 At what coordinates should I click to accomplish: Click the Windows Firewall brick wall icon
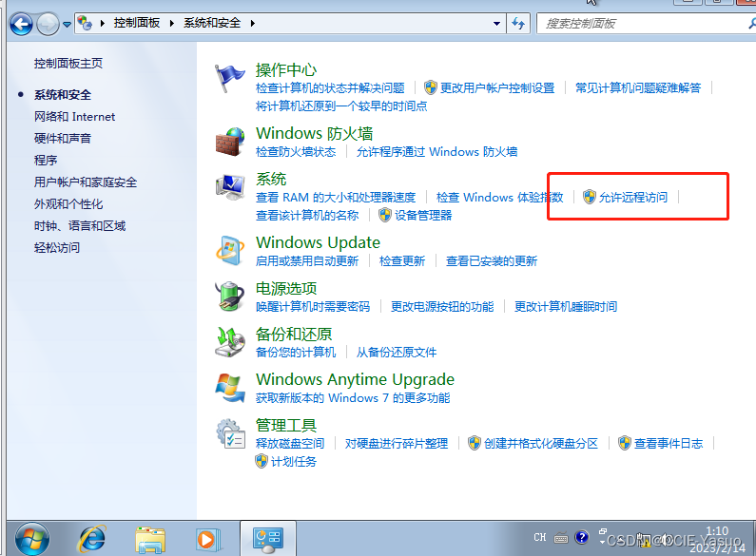pyautogui.click(x=230, y=142)
